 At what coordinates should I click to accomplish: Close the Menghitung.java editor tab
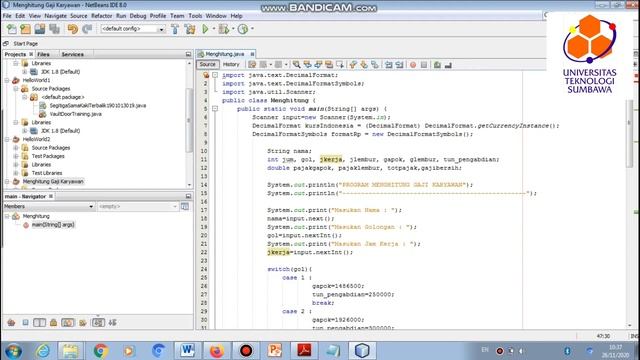pyautogui.click(x=252, y=54)
